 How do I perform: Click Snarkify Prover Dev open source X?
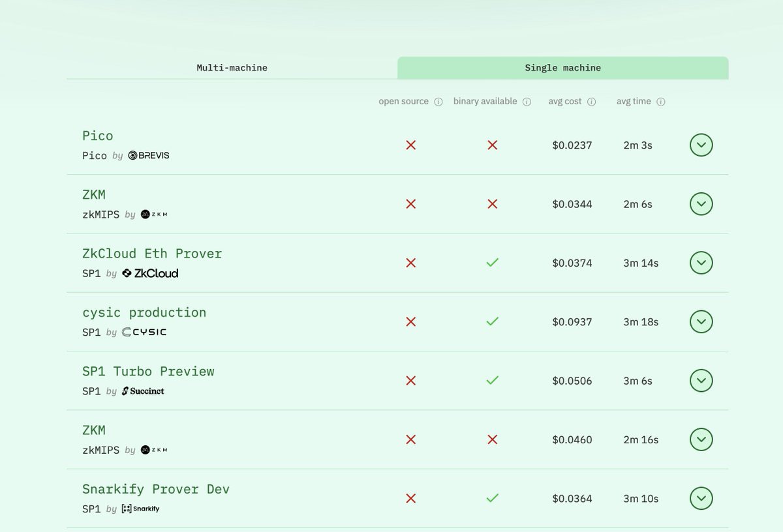coord(411,498)
